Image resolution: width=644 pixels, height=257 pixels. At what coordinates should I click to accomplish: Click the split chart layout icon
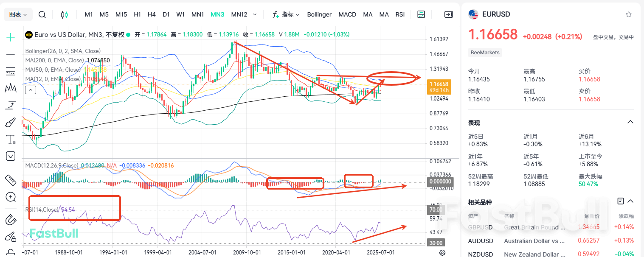click(421, 14)
